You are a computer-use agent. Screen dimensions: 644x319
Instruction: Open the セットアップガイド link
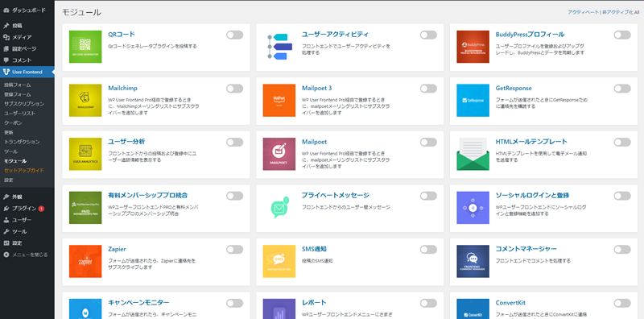tap(24, 170)
